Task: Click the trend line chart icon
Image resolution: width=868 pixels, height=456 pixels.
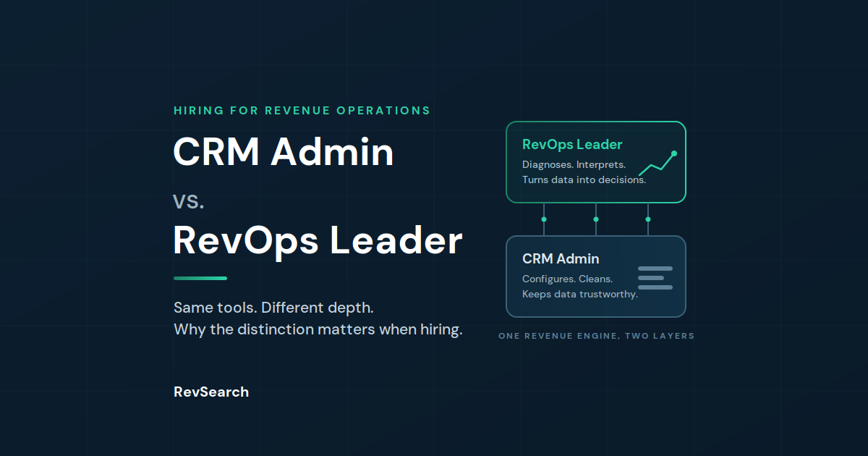Action: tap(658, 164)
